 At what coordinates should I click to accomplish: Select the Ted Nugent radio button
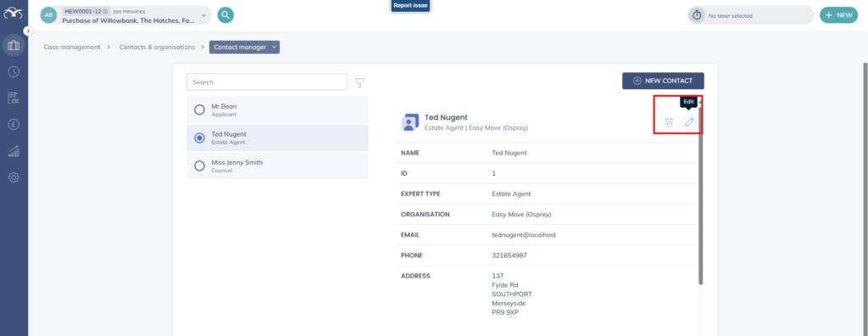pos(199,138)
